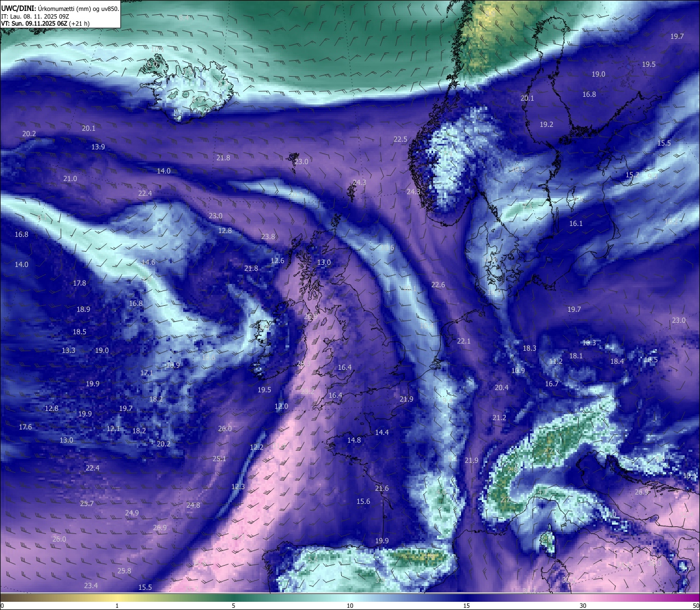This screenshot has width=700, height=610.
Task: Click the map value 24.8
Action: 193,505
